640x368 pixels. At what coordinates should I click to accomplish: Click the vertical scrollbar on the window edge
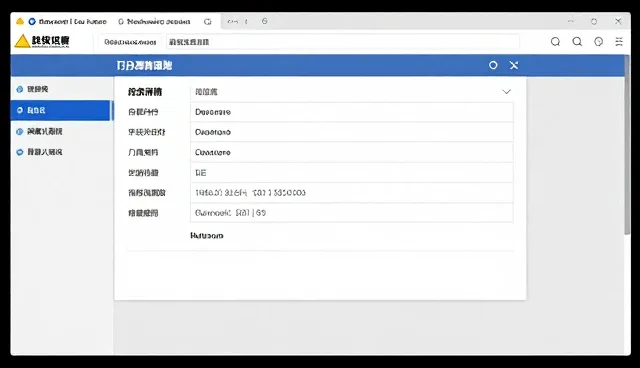coord(627,145)
